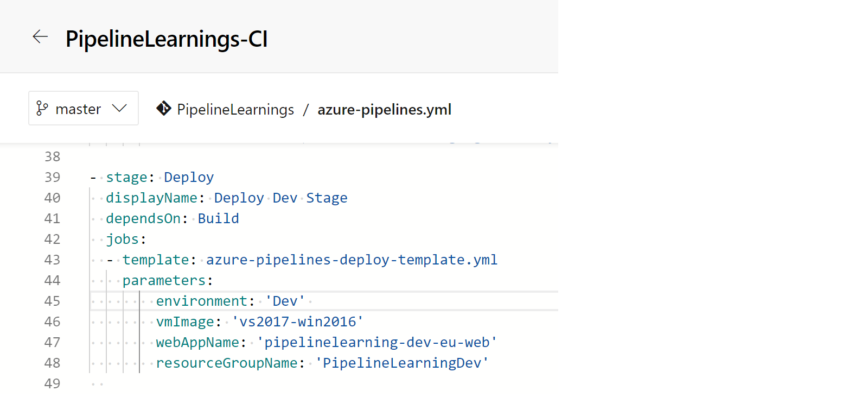This screenshot has width=868, height=397.
Task: Click the azure-pipelines-deploy-template.yml template reference
Action: point(352,260)
